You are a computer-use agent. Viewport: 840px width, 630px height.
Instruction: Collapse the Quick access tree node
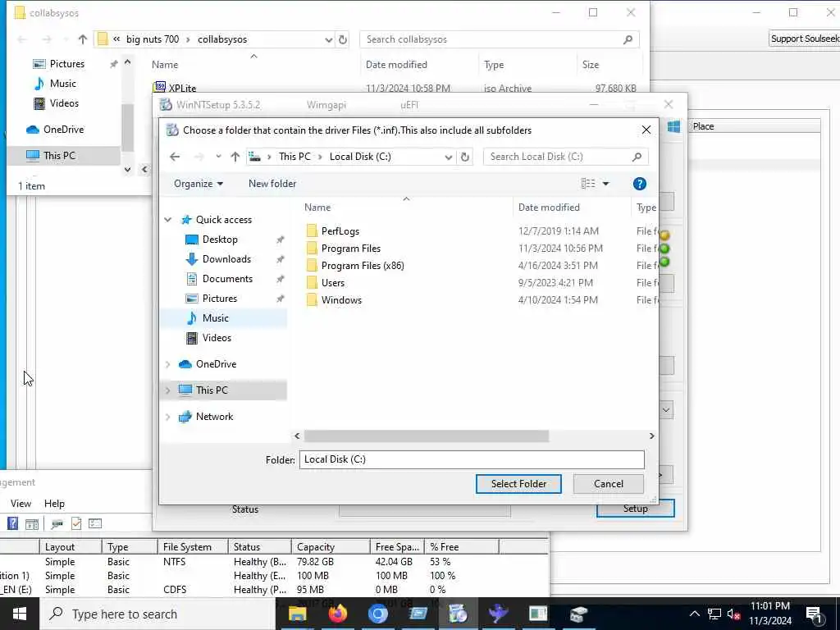(x=167, y=220)
